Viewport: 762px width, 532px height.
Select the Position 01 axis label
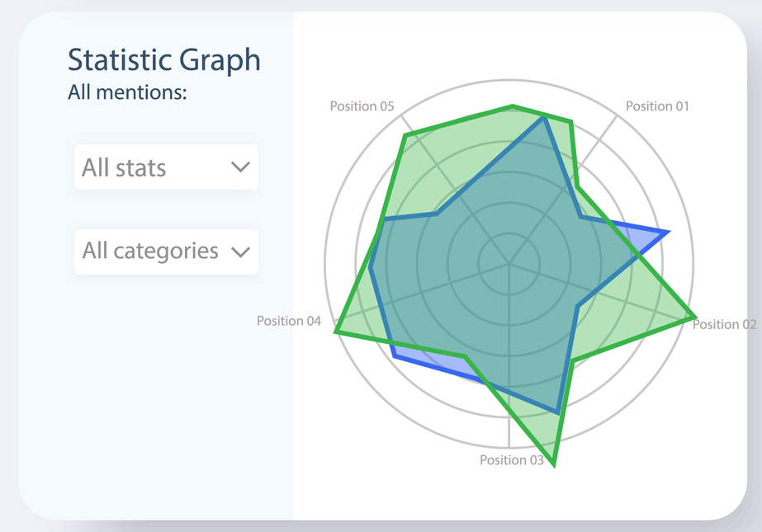tap(656, 106)
